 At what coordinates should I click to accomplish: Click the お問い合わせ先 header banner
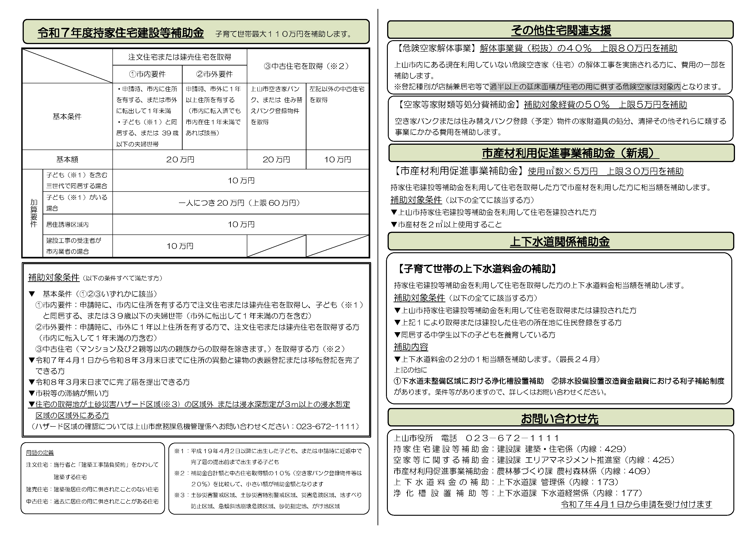(x=560, y=418)
